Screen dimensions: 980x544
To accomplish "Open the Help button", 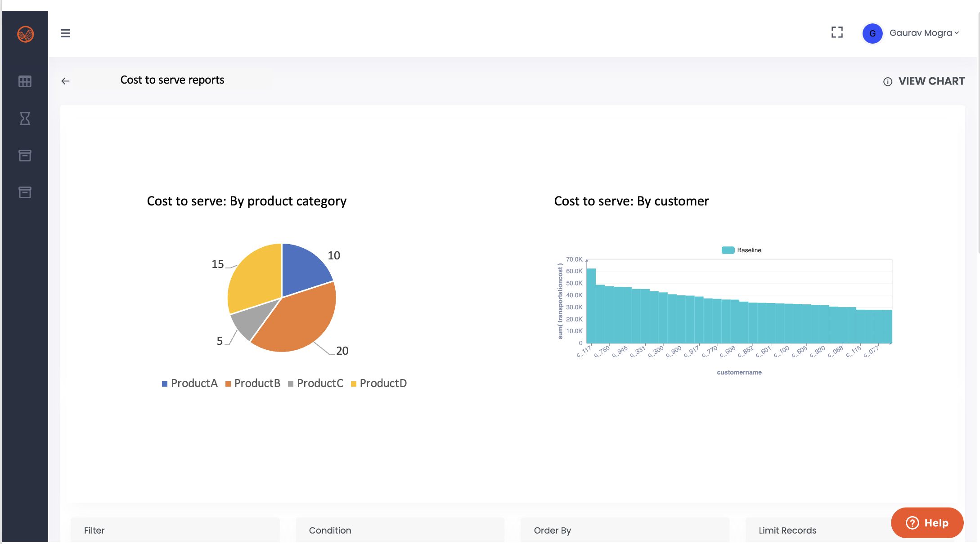I will (927, 522).
